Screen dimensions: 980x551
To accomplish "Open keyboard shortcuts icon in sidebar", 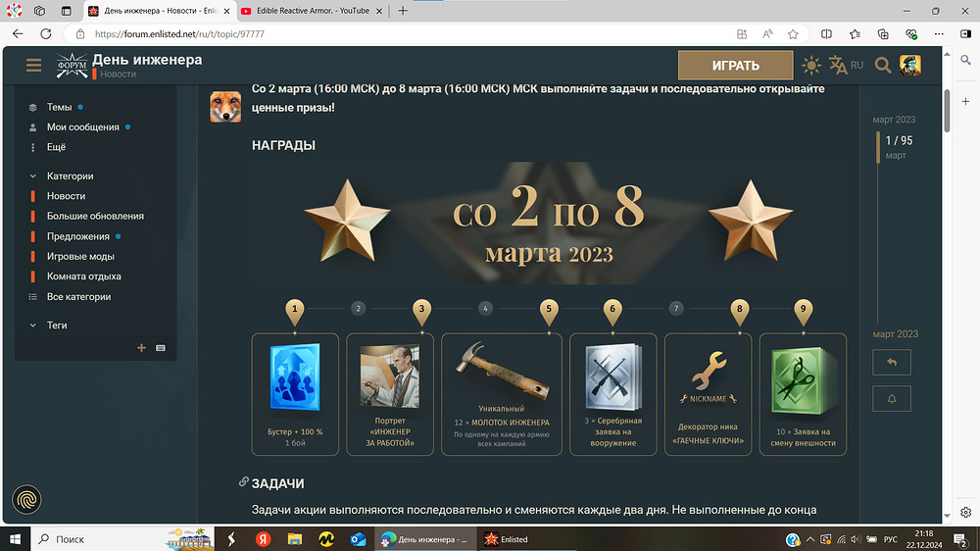I will click(x=160, y=347).
